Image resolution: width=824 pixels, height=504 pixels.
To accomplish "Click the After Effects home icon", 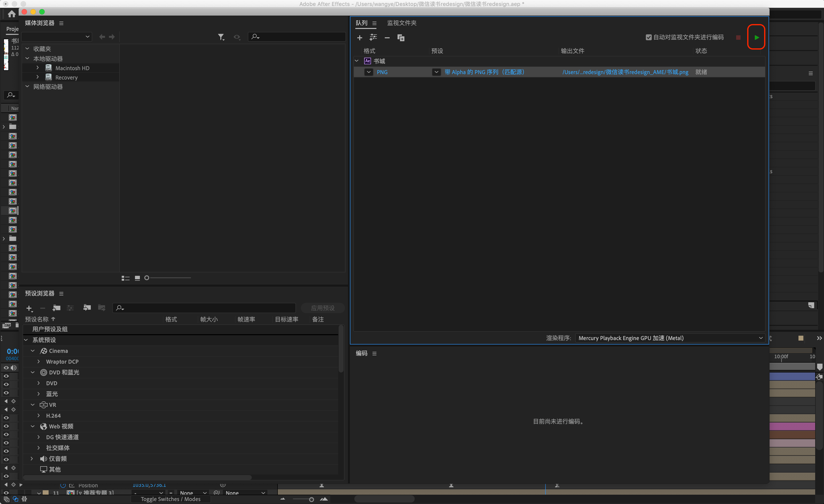I will click(x=12, y=14).
